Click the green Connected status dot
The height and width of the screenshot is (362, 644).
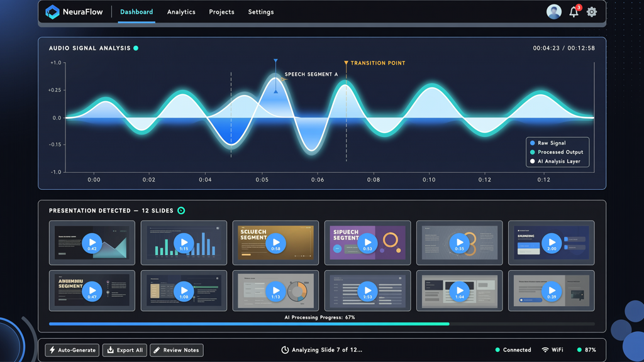click(497, 349)
